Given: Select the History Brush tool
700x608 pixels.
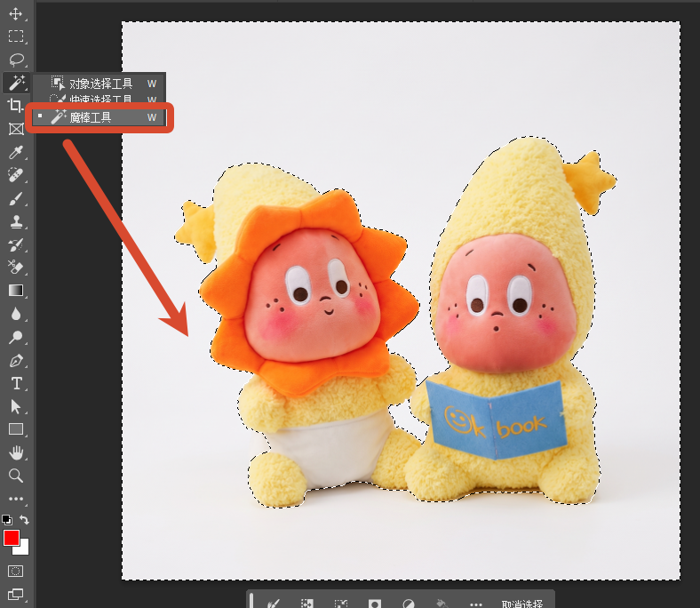Looking at the screenshot, I should (16, 244).
